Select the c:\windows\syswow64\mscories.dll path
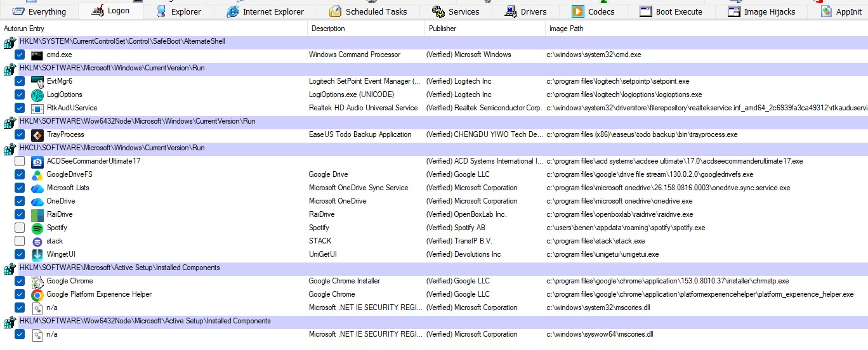 tap(600, 334)
